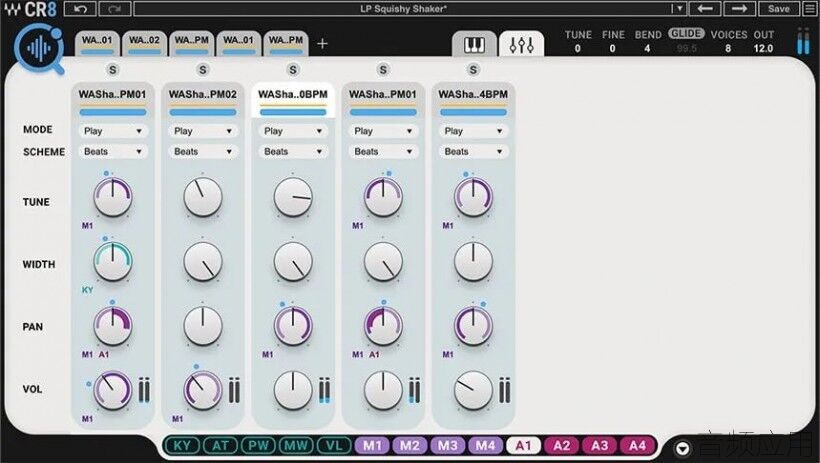Select the A4 modulator button
Viewport: 820px width, 463px height.
coord(637,446)
